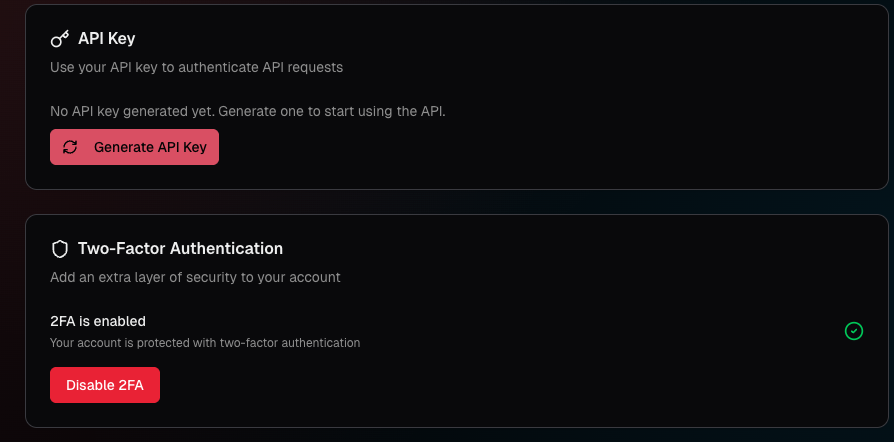The image size is (894, 442).
Task: Click the refresh arrows icon on Generate button
Action: (x=70, y=147)
